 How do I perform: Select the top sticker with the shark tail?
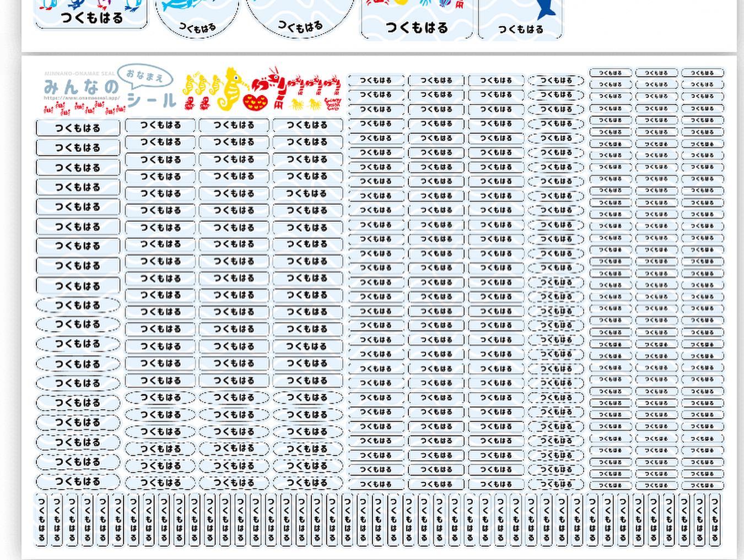521,19
